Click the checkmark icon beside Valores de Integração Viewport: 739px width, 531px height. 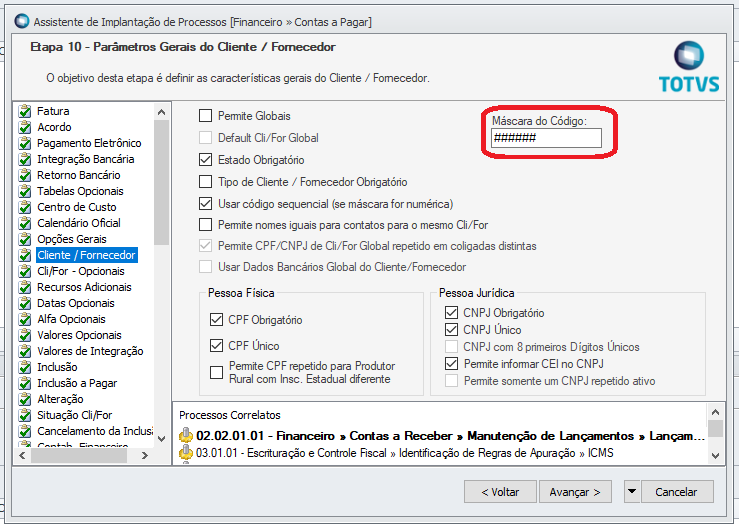coord(25,351)
